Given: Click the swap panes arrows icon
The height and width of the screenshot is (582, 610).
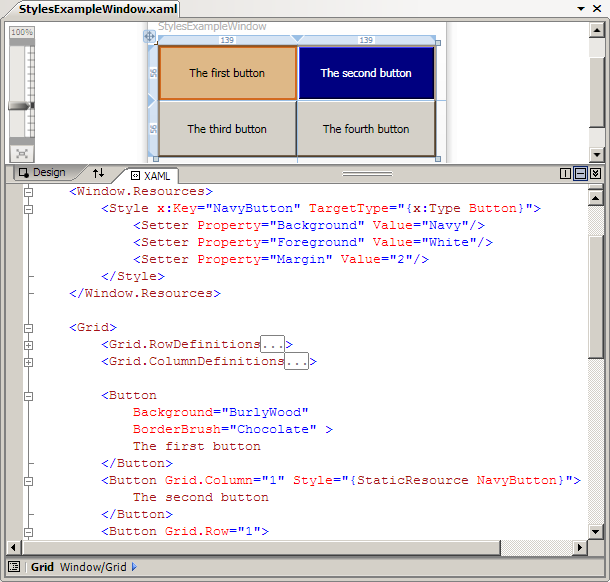Looking at the screenshot, I should point(98,173).
